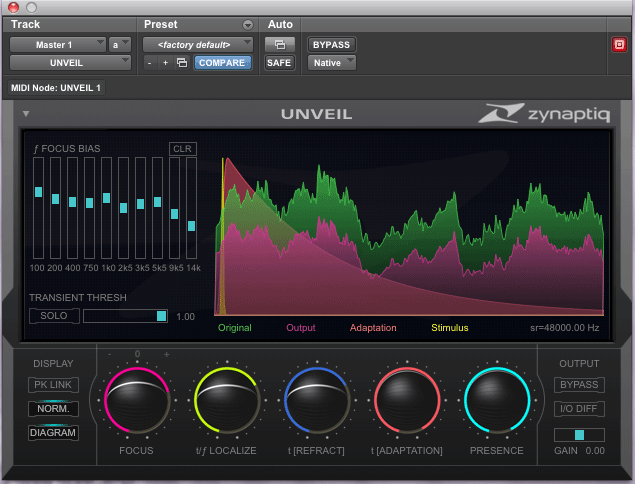Open the UNVEIL plug-in selector dropdown
This screenshot has height=484, width=635.
(x=70, y=63)
